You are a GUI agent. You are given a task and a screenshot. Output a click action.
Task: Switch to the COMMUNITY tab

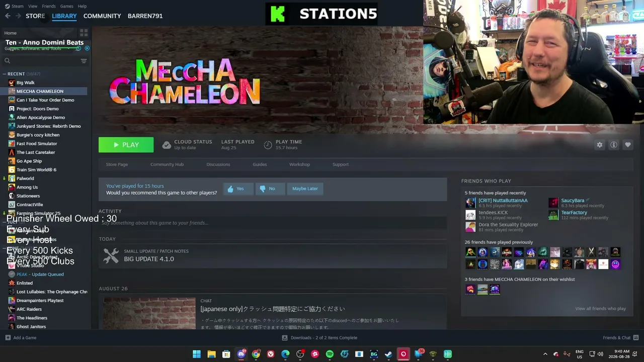coord(102,16)
